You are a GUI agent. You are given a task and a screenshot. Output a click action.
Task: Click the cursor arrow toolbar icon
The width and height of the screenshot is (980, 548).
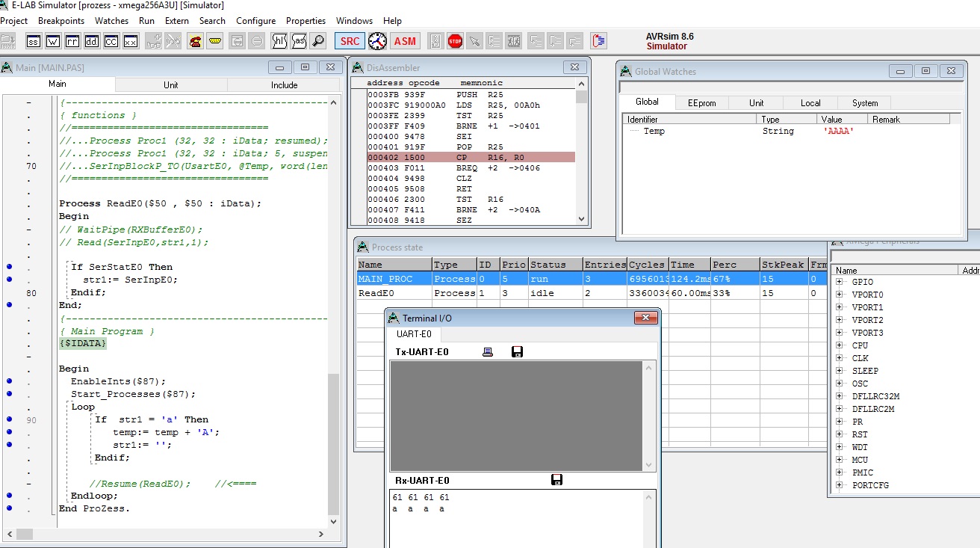point(475,41)
